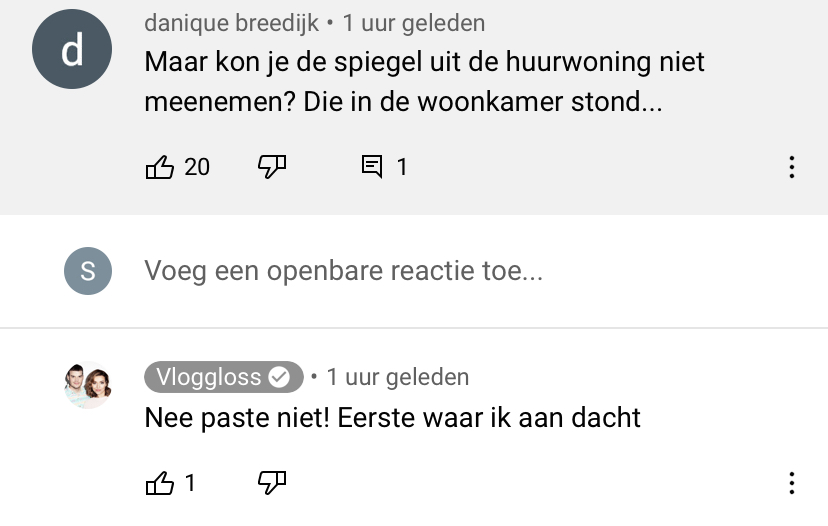828x526 pixels.
Task: Click the 'S' user avatar
Action: pos(88,270)
